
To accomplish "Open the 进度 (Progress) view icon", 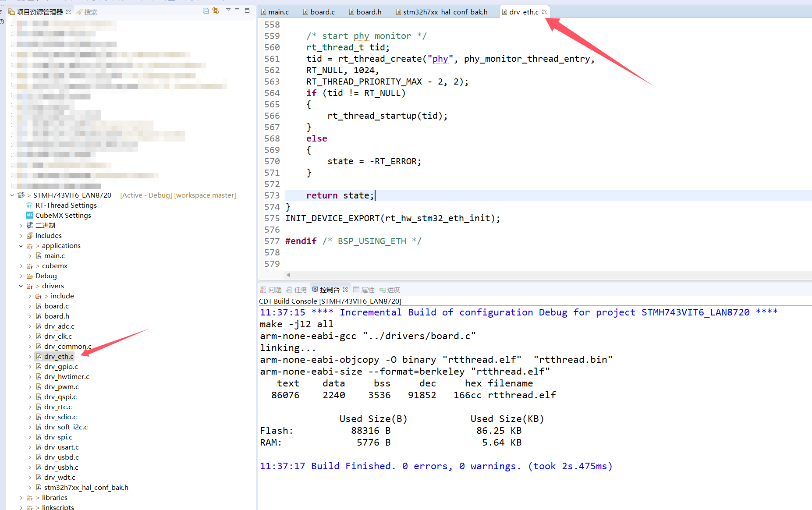I will coord(383,289).
